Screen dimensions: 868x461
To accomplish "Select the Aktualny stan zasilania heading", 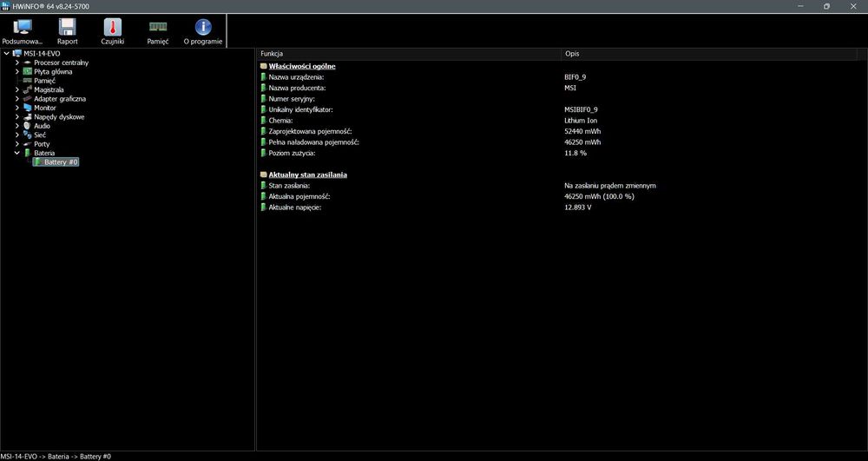I will [308, 175].
